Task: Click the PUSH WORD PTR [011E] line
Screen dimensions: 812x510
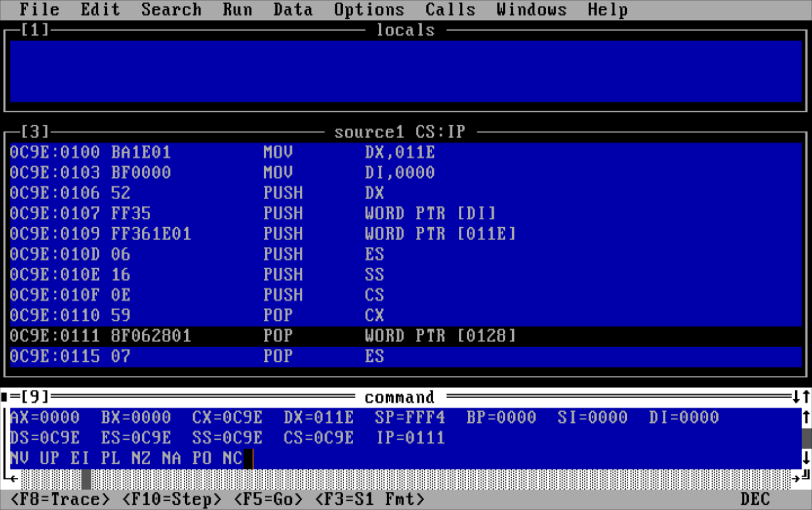Action: (x=406, y=234)
